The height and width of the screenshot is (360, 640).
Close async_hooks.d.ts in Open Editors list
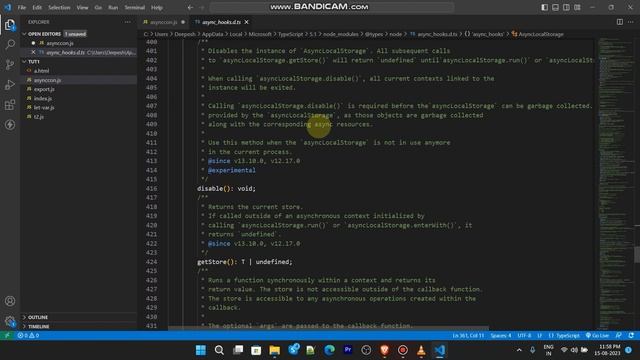click(33, 52)
